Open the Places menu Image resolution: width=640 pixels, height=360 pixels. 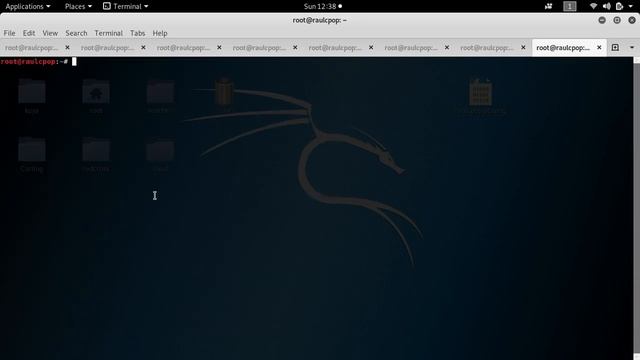coord(78,6)
